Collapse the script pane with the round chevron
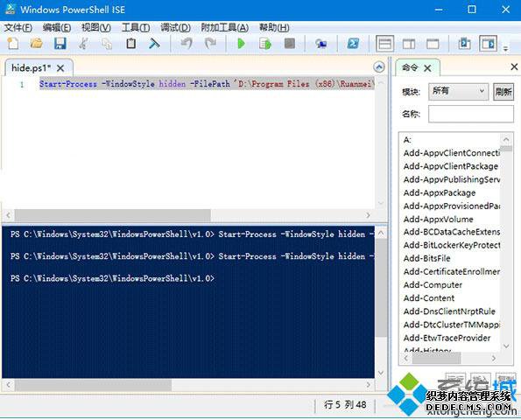This screenshot has width=521, height=420. point(379,67)
